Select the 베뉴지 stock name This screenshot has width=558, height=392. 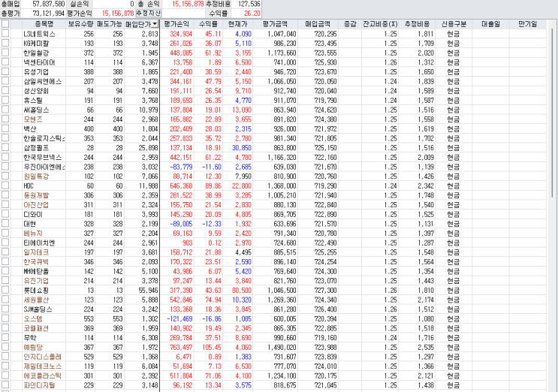tap(33, 233)
